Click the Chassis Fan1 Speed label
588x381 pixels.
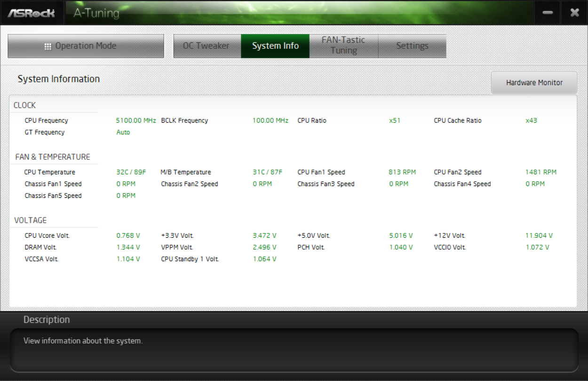pos(53,184)
